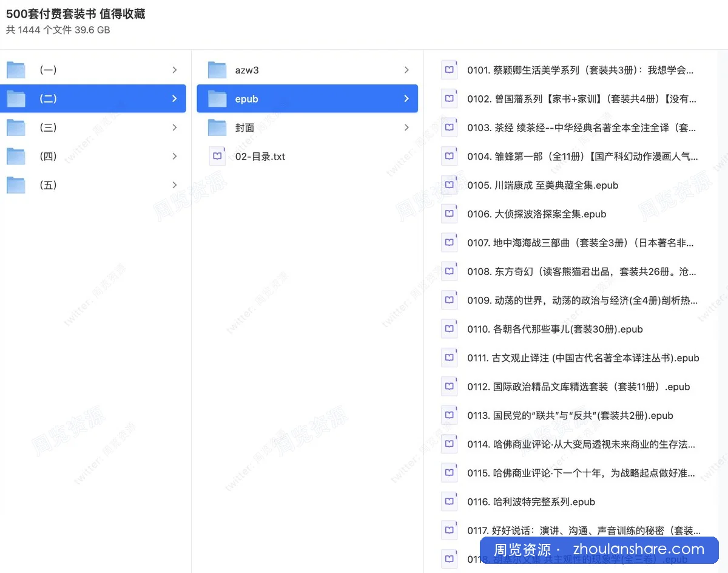Click file icon for 0108 东方奇幻
Image resolution: width=728 pixels, height=573 pixels.
449,271
